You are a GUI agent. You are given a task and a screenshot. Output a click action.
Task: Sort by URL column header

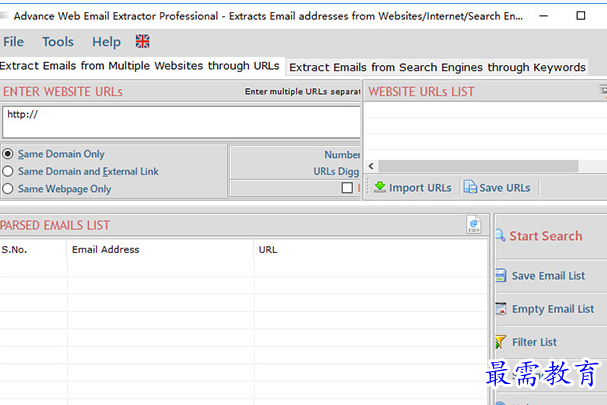click(x=371, y=250)
